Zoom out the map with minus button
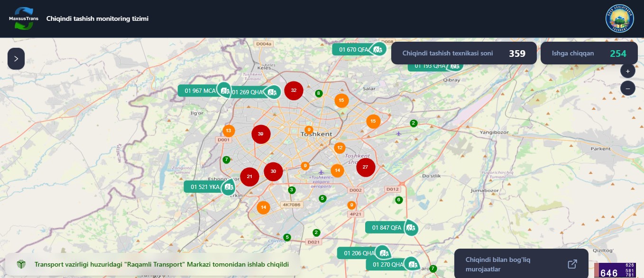644x278 pixels. coord(627,88)
